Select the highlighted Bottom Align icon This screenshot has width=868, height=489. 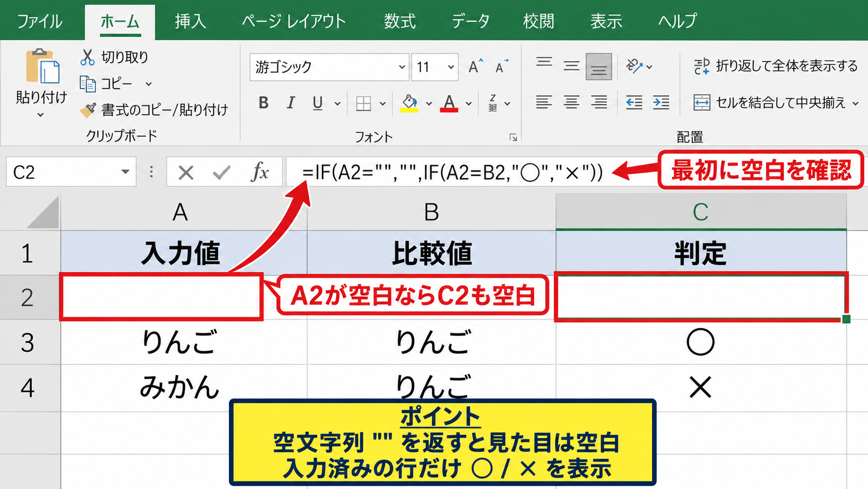(x=599, y=67)
